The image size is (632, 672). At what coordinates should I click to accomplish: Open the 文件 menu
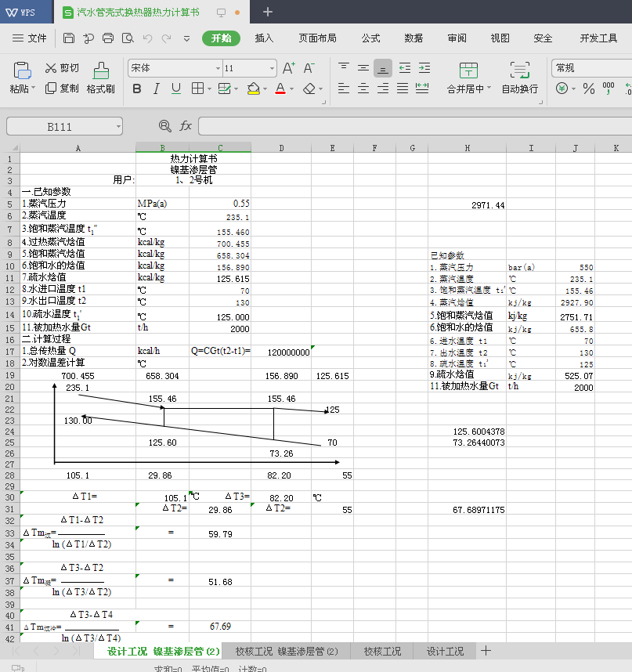(29, 38)
